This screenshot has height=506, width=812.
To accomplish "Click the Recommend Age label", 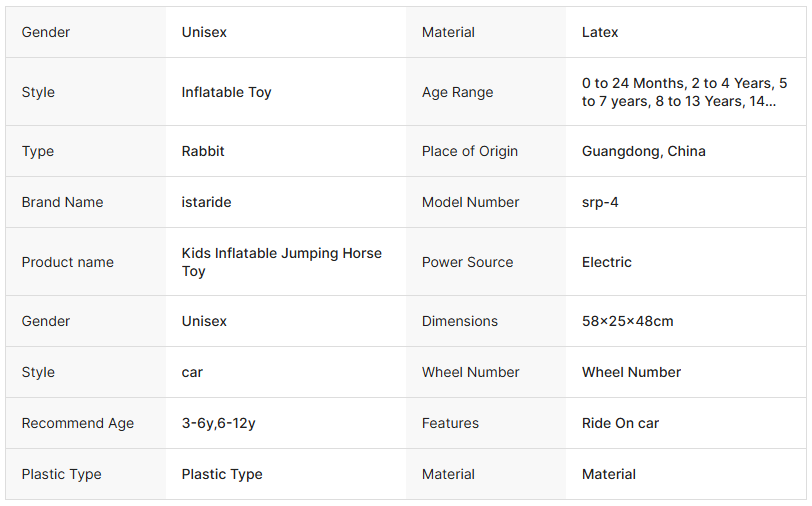I will 78,423.
